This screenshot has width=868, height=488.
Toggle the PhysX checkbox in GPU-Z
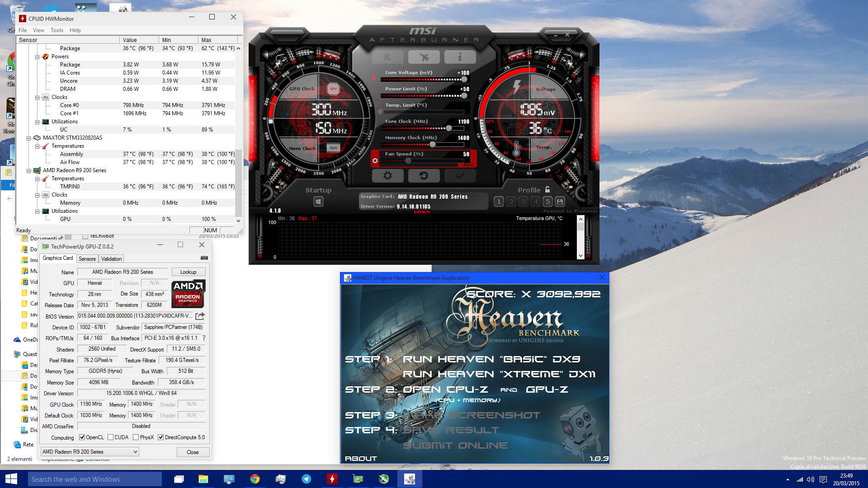[x=136, y=437]
